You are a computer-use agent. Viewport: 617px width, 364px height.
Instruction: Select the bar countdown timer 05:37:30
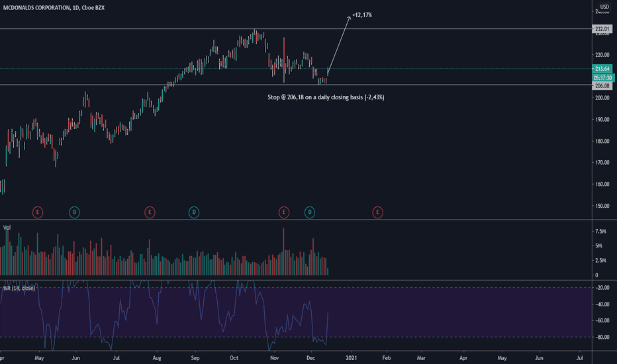pyautogui.click(x=602, y=78)
